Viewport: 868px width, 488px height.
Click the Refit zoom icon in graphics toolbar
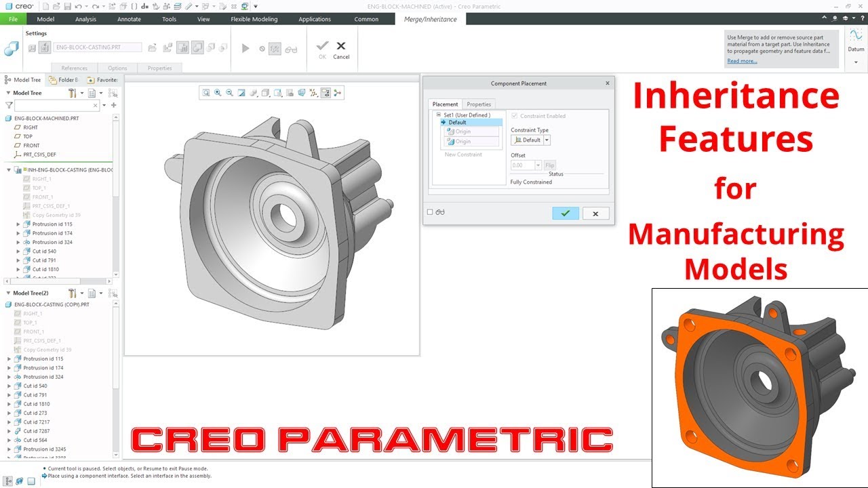click(206, 93)
